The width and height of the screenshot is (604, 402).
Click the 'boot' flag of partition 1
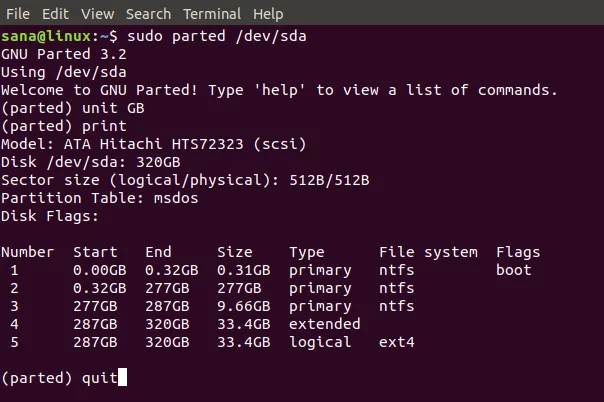(x=513, y=270)
